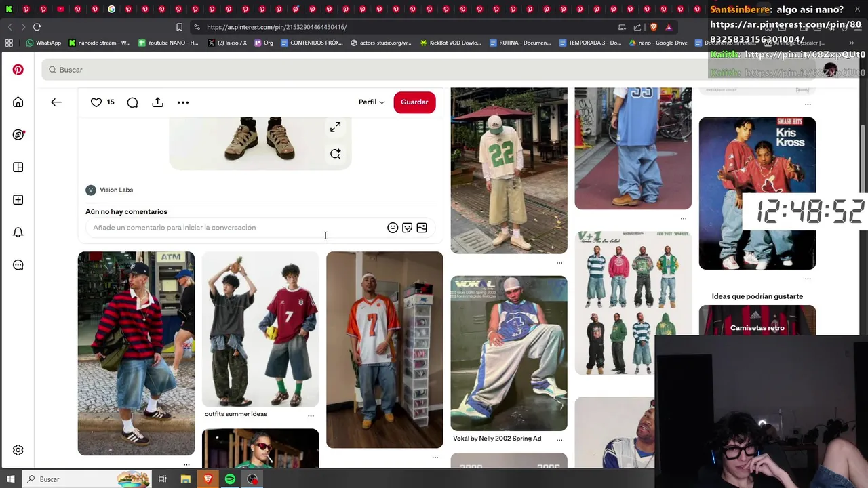Viewport: 868px width, 488px height.
Task: Open messages chat icon in sidebar
Action: (x=18, y=265)
